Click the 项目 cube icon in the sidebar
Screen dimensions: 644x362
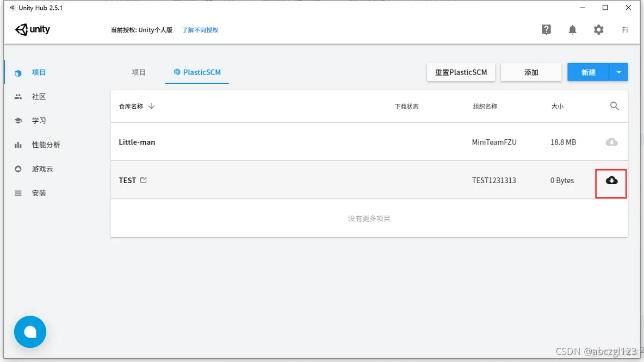pyautogui.click(x=18, y=73)
